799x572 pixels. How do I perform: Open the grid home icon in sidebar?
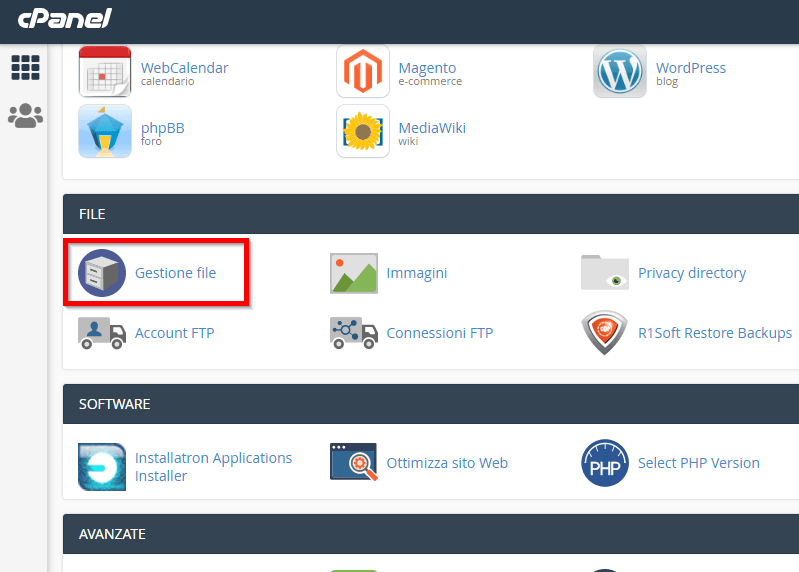(x=25, y=67)
